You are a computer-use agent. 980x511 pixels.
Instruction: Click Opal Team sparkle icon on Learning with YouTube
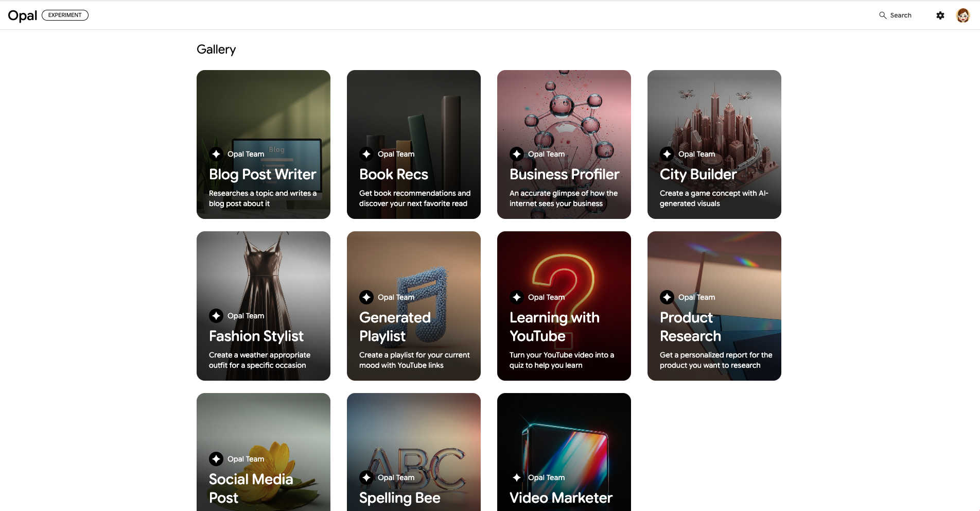(x=517, y=297)
